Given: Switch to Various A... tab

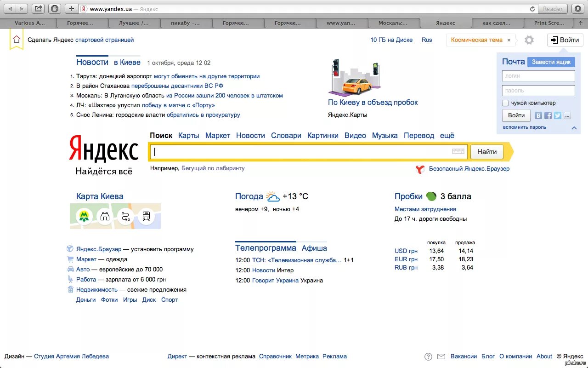Looking at the screenshot, I should point(30,23).
